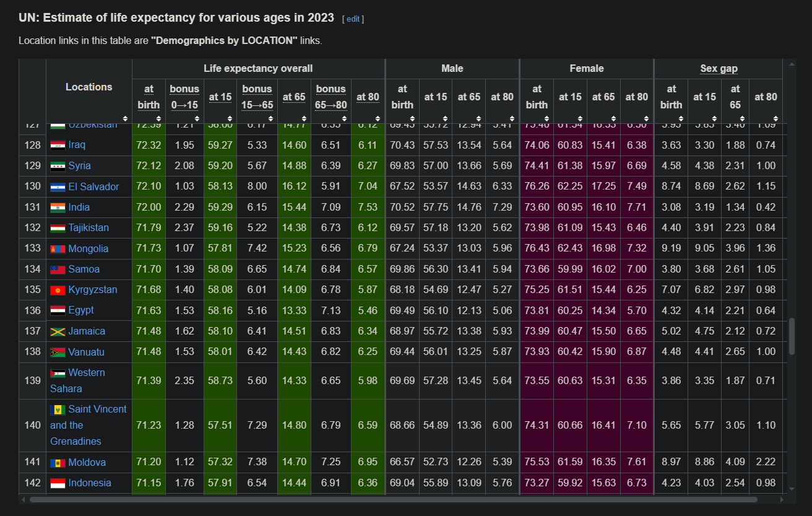
Task: Click sort arrows under Female "at birth" header
Action: click(546, 118)
